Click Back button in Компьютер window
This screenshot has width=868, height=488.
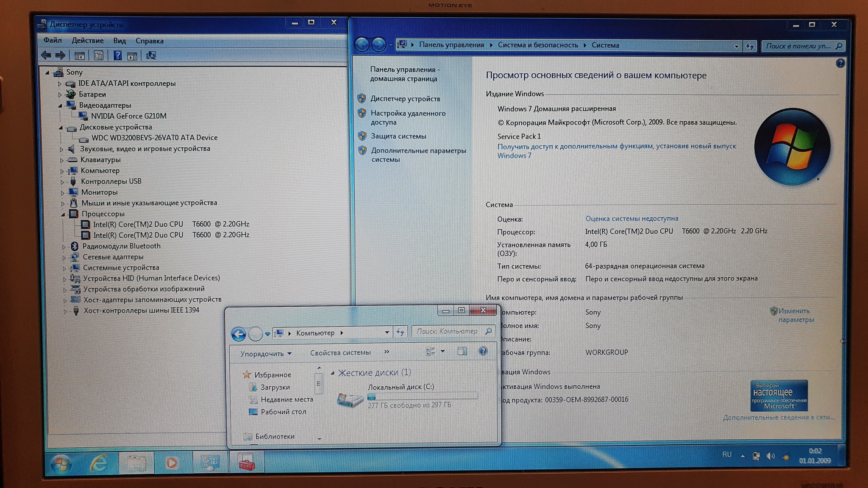239,334
